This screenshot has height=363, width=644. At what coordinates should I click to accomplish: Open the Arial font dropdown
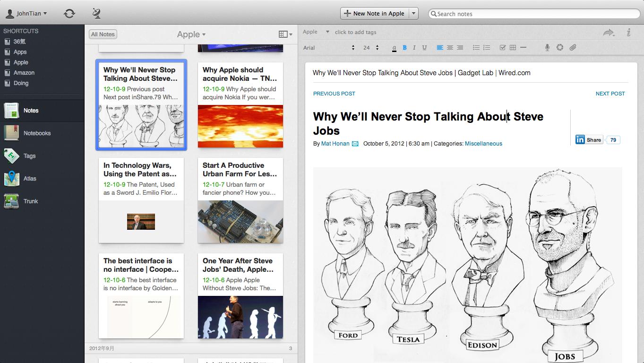(329, 47)
